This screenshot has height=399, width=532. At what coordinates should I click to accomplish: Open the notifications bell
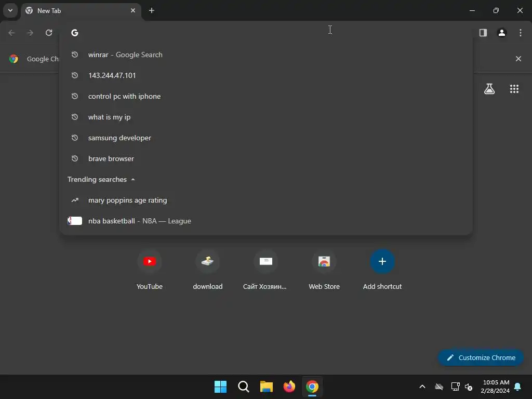[x=517, y=387]
